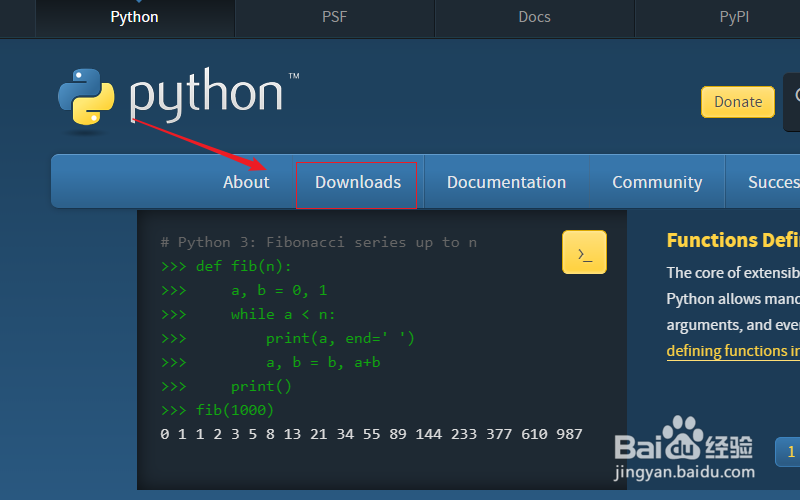This screenshot has height=500, width=800.
Task: Open the About menu
Action: 246,182
